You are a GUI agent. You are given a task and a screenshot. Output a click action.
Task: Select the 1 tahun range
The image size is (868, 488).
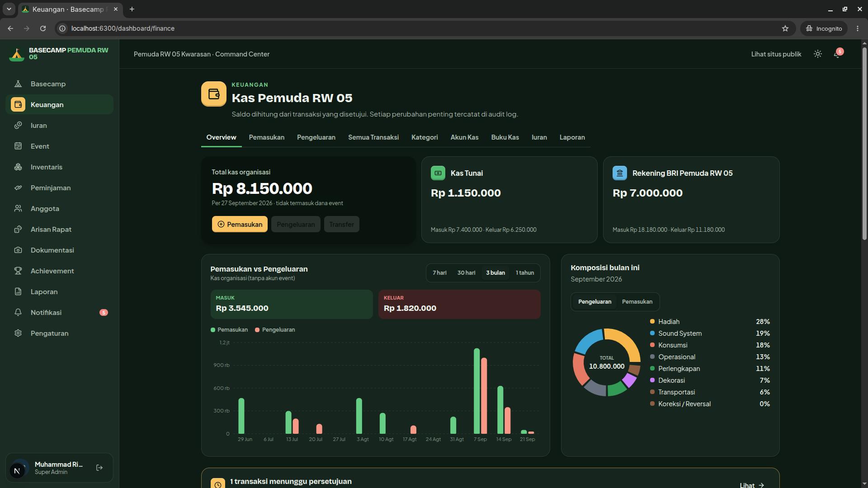(525, 273)
